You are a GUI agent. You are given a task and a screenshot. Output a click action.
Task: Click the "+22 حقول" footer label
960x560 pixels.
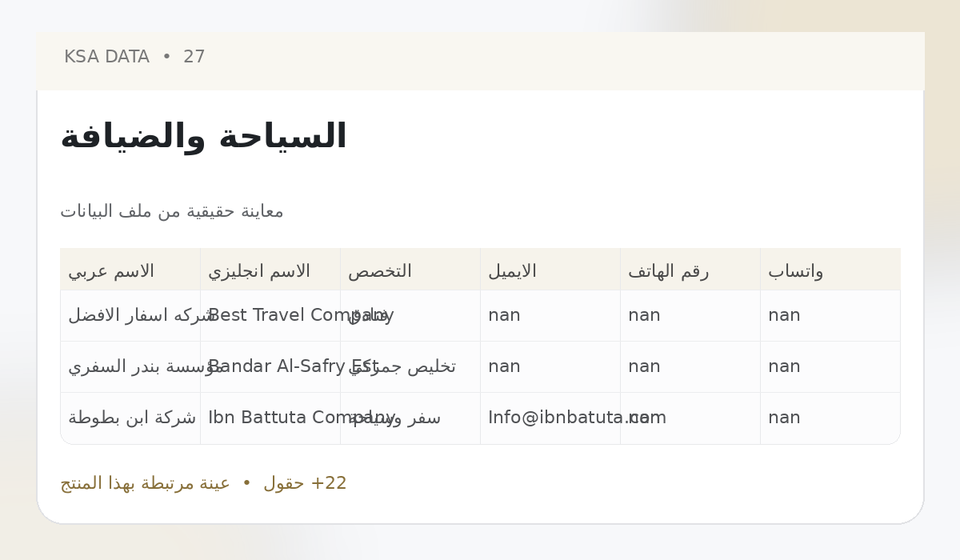(x=305, y=484)
